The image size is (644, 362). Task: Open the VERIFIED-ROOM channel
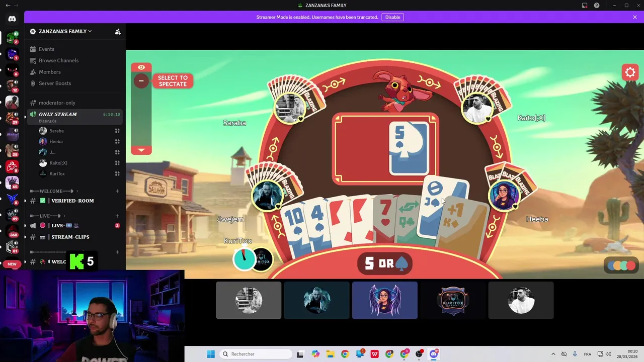pyautogui.click(x=72, y=201)
